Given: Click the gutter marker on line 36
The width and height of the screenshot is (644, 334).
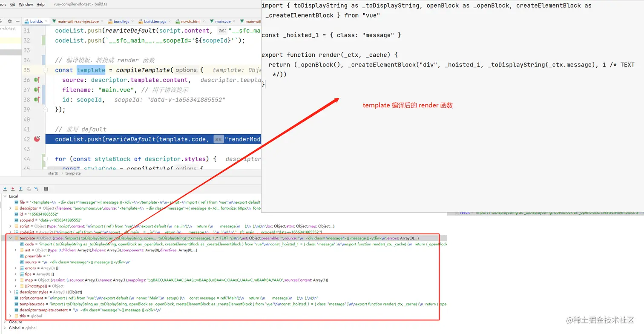Looking at the screenshot, I should (x=37, y=80).
